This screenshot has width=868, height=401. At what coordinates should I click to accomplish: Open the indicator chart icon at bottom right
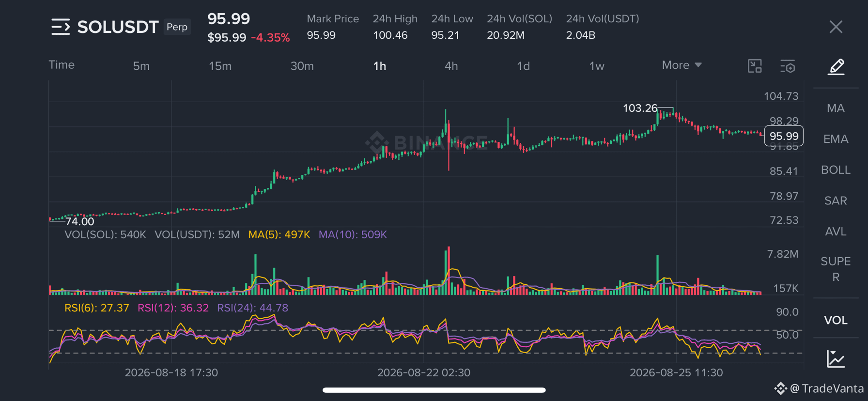point(836,359)
